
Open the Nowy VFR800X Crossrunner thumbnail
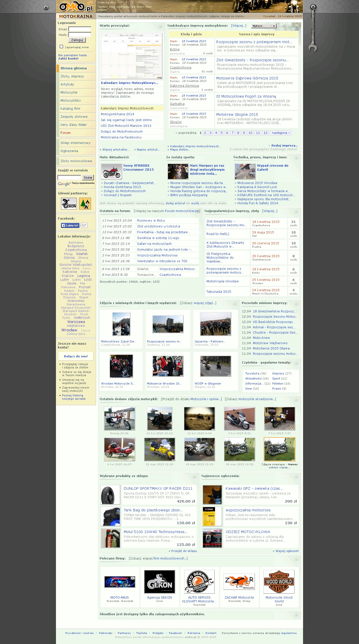coord(111,171)
